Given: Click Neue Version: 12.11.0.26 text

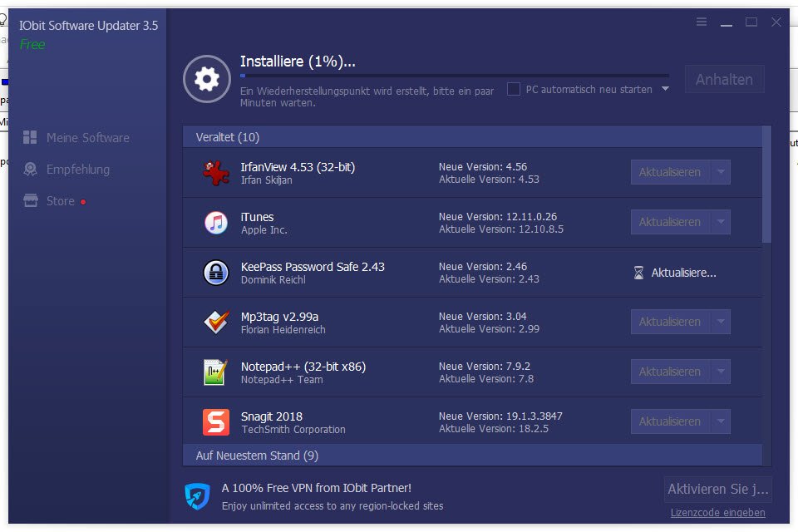Looking at the screenshot, I should click(498, 216).
